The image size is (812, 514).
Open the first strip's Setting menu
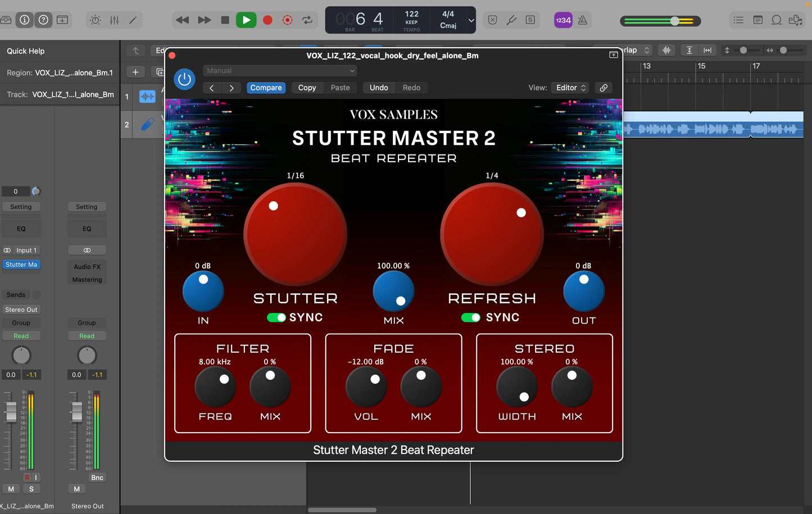point(21,207)
